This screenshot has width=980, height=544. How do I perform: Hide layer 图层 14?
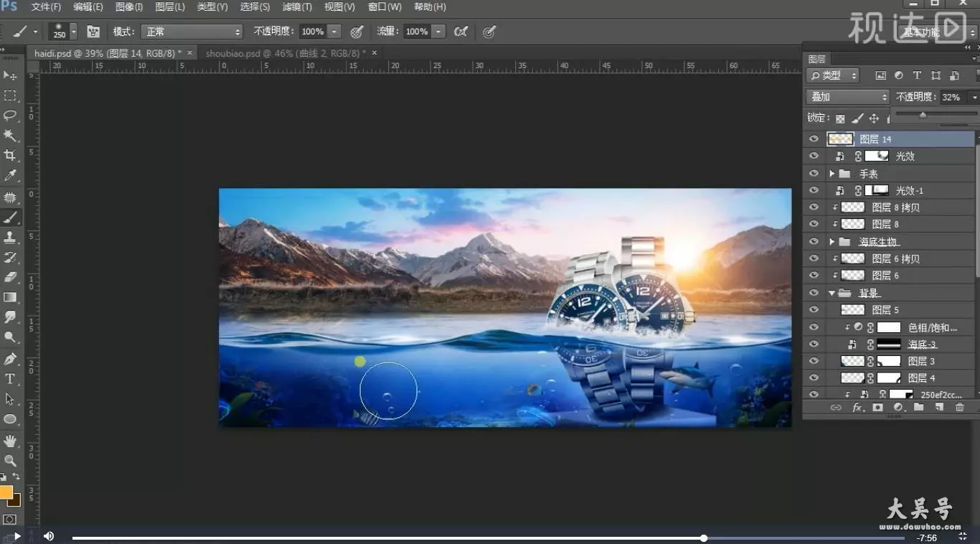814,139
